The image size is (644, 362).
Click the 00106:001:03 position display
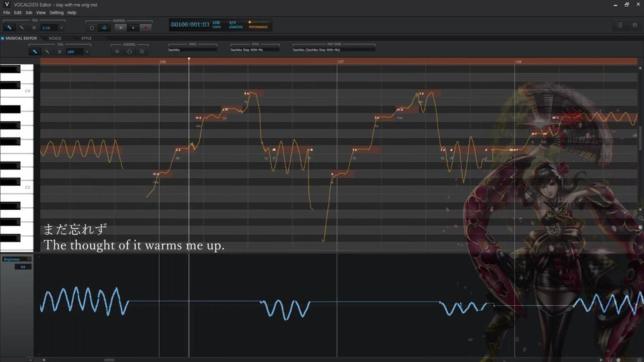pyautogui.click(x=190, y=25)
